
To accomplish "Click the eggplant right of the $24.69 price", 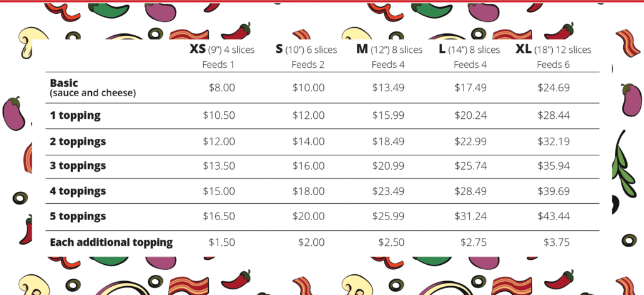I will pyautogui.click(x=630, y=101).
